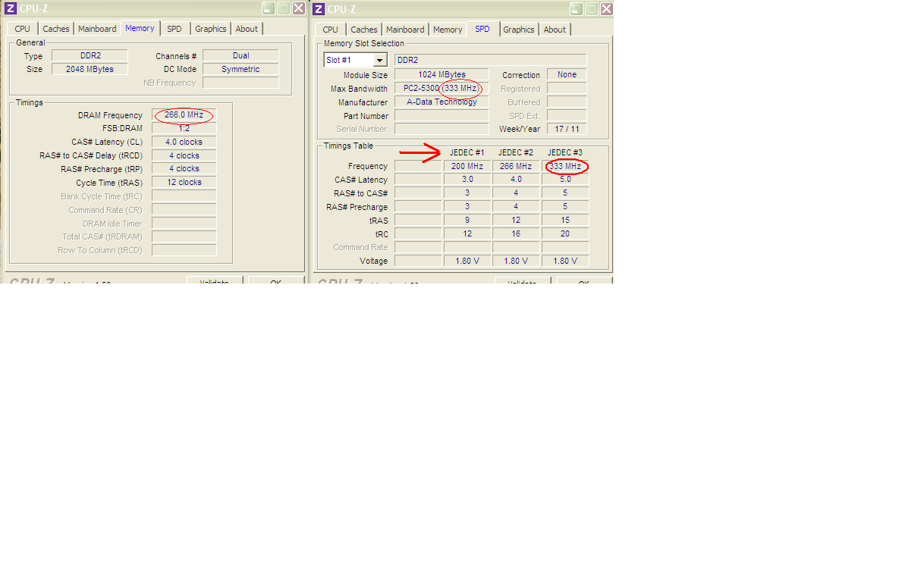Click the RAS# Precharge (tRP) value 4 clocks

[184, 168]
